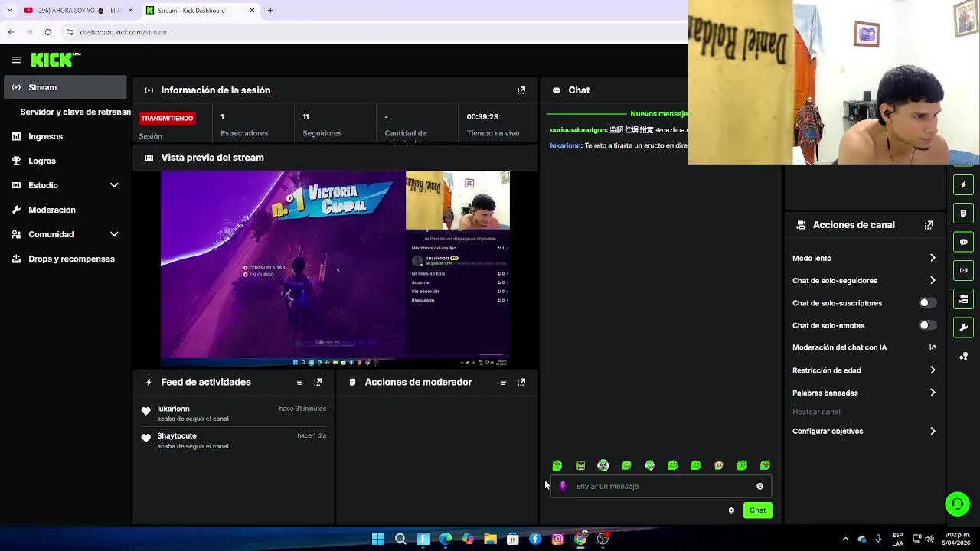Click Shaytocute in activity feed
980x551 pixels.
(x=177, y=435)
